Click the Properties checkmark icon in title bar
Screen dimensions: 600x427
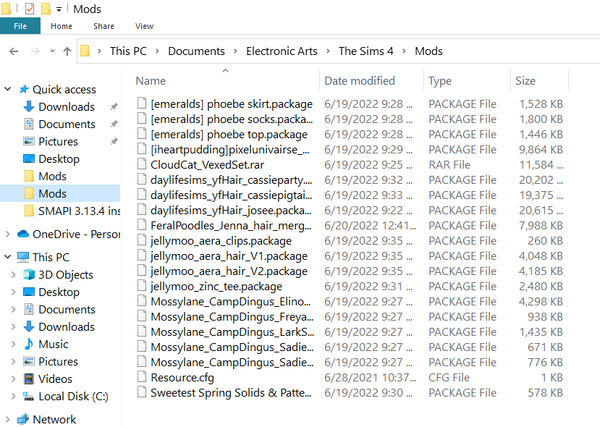(29, 8)
